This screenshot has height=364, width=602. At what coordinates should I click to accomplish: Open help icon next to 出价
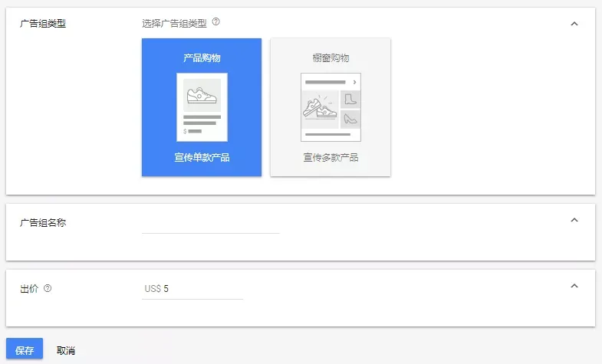[48, 288]
